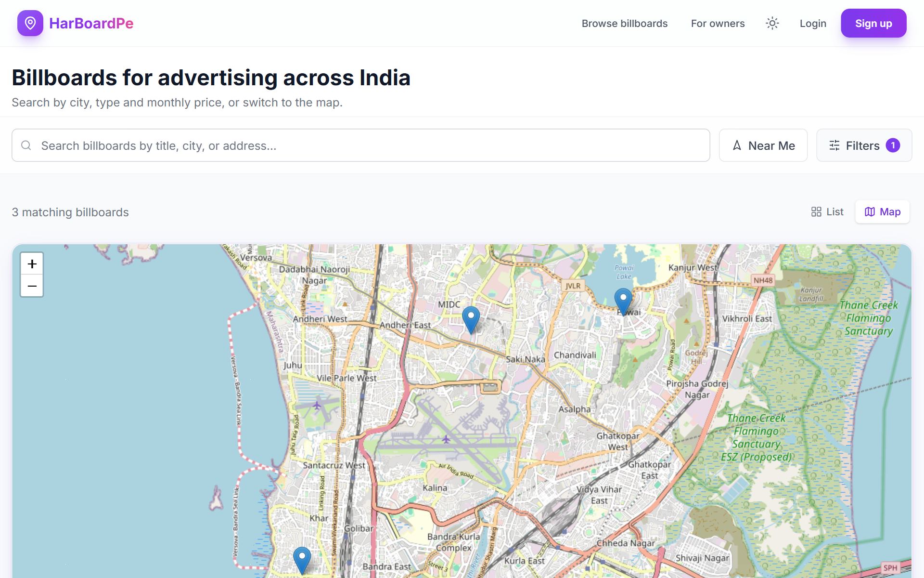Click the Vikhroli East map label
924x578 pixels.
(x=747, y=319)
